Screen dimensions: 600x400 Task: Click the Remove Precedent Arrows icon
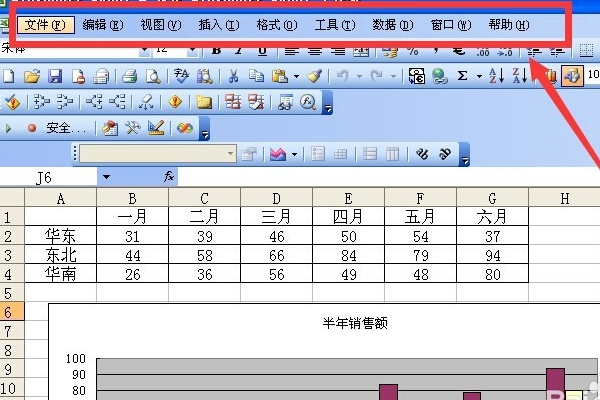[65, 102]
